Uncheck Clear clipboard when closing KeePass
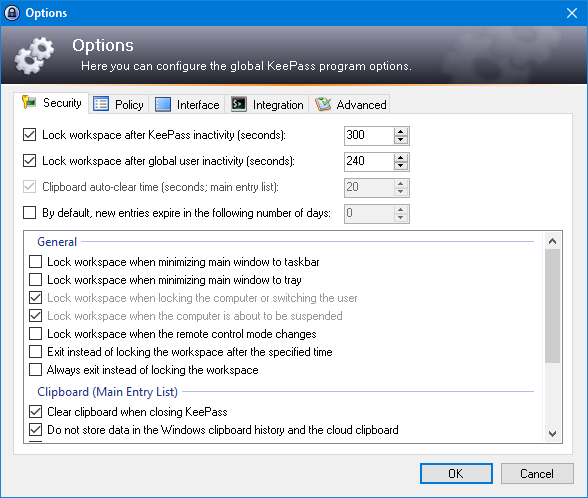Screen dimensions: 588x498 [36, 411]
